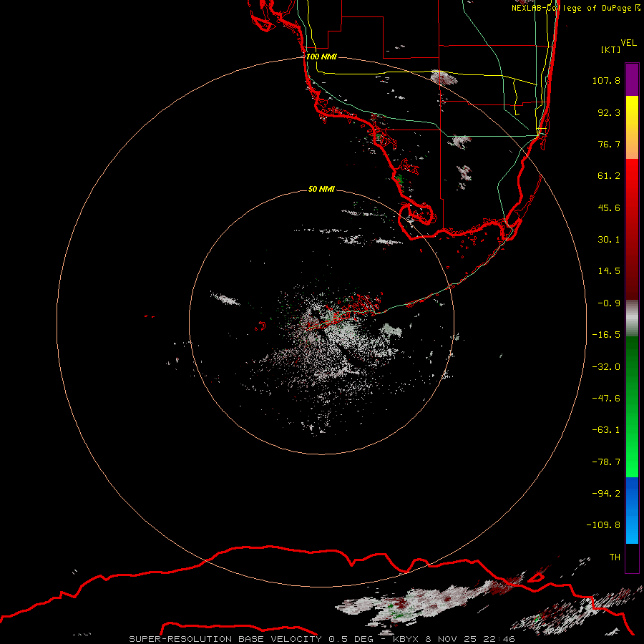Select the 92.3 value on velocity scale

609,112
